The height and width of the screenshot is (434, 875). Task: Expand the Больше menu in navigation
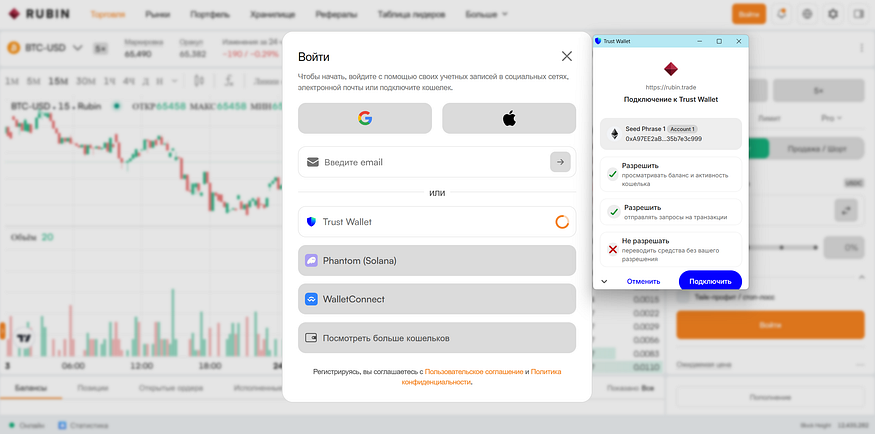point(487,15)
